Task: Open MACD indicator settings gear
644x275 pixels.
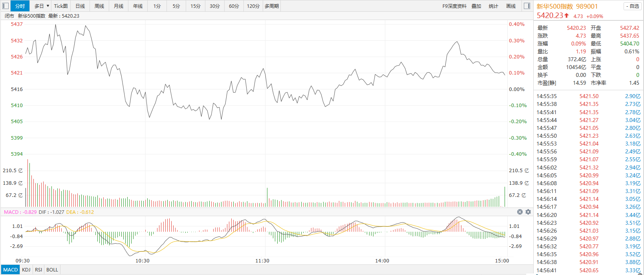Action: pyautogui.click(x=528, y=212)
